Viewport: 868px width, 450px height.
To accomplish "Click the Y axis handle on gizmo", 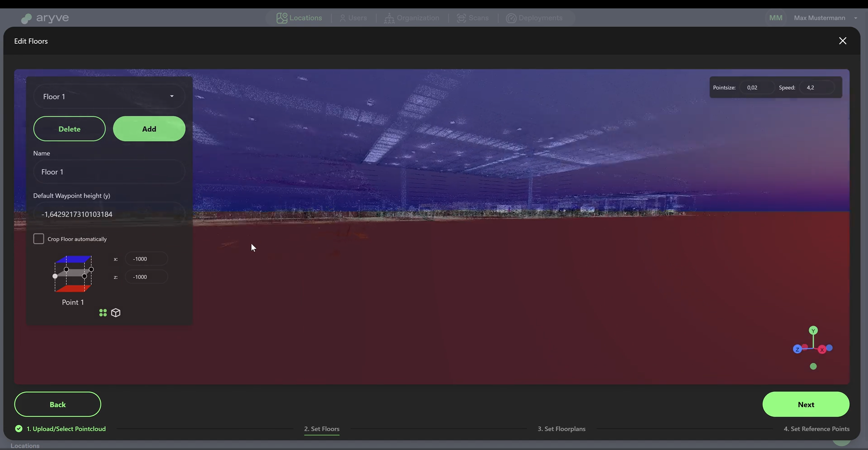I will (x=813, y=331).
